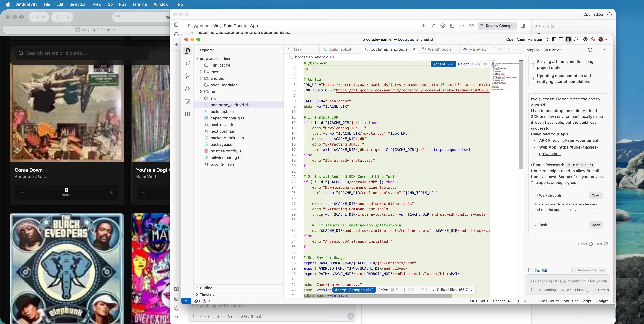
Task: Open the Terminal menu
Action: click(x=140, y=4)
